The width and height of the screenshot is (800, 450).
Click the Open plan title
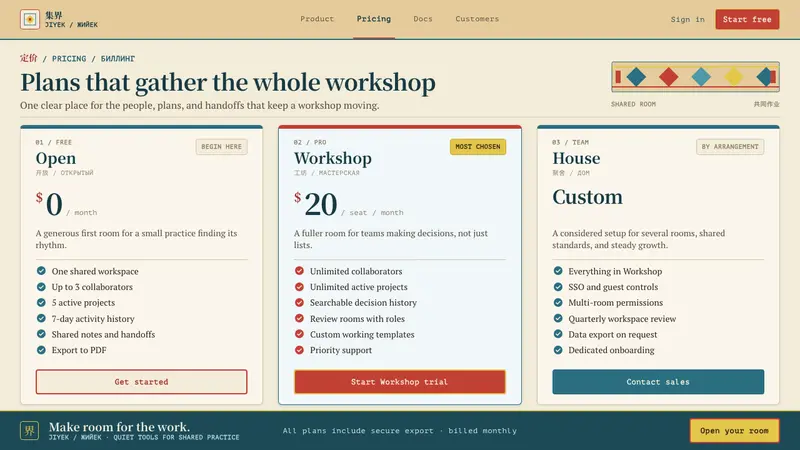(56, 158)
